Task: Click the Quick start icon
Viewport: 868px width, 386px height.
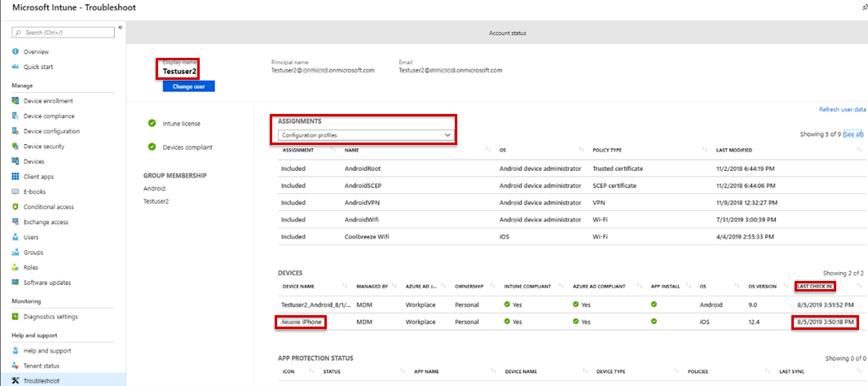Action: point(15,67)
